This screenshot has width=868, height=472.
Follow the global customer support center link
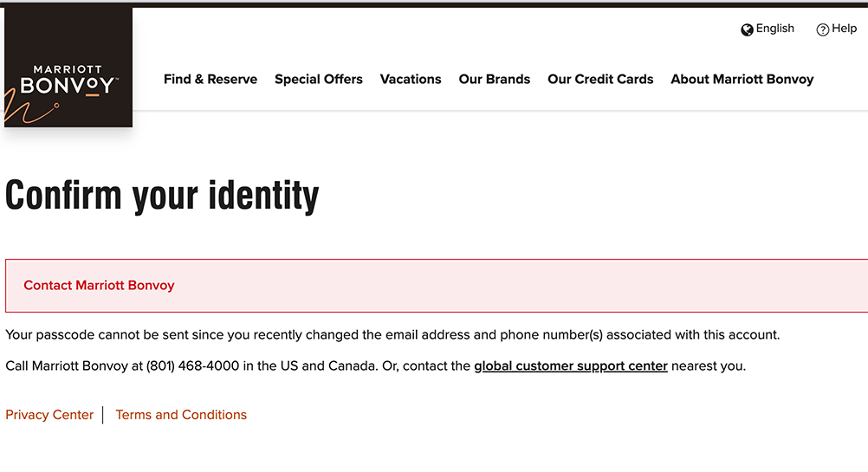pyautogui.click(x=571, y=365)
